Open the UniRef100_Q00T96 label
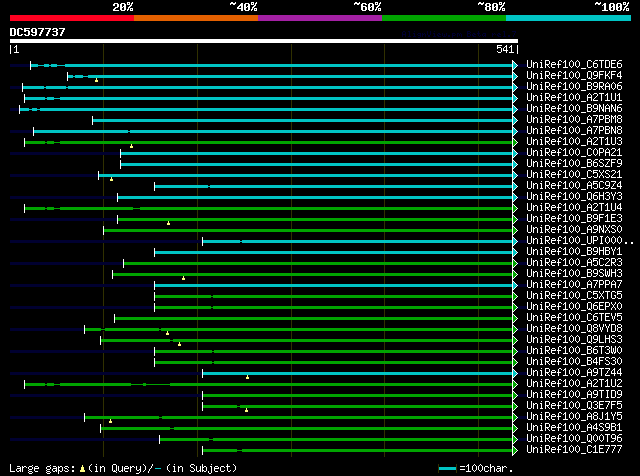The image size is (640, 476). tap(574, 439)
